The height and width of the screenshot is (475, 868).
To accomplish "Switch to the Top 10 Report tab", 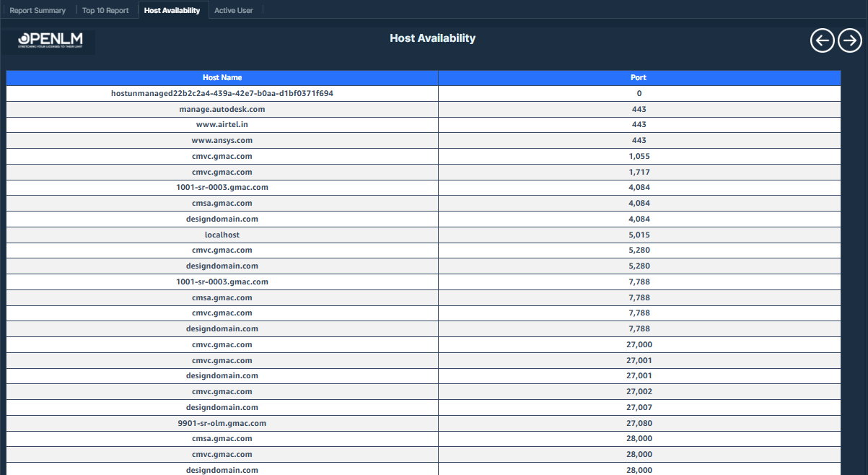I will (105, 10).
